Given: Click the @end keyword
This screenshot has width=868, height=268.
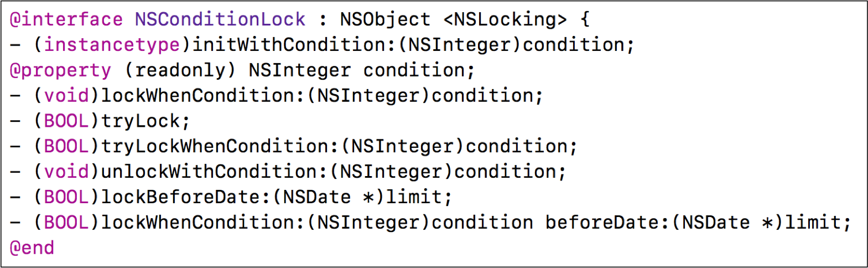Looking at the screenshot, I should [32, 248].
